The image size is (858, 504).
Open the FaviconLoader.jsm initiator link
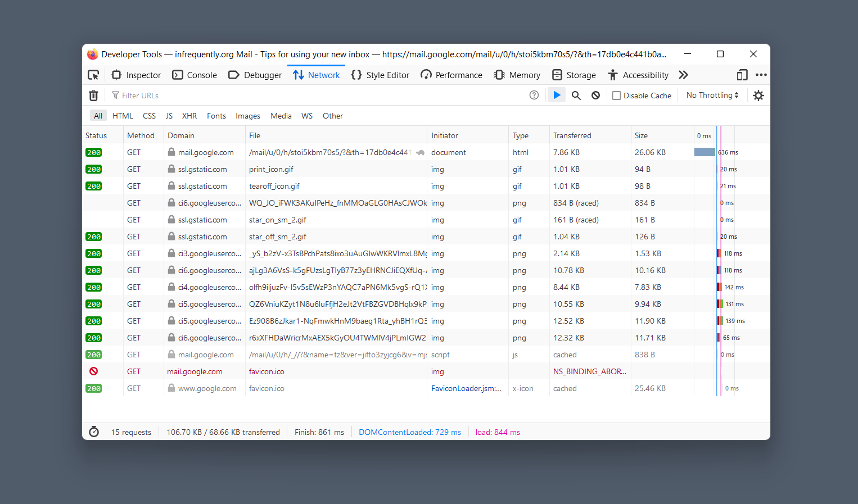pos(466,388)
